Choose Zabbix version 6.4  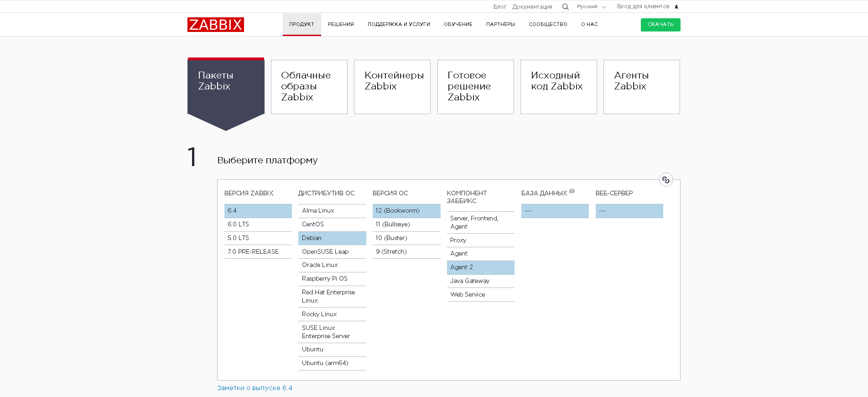click(258, 211)
